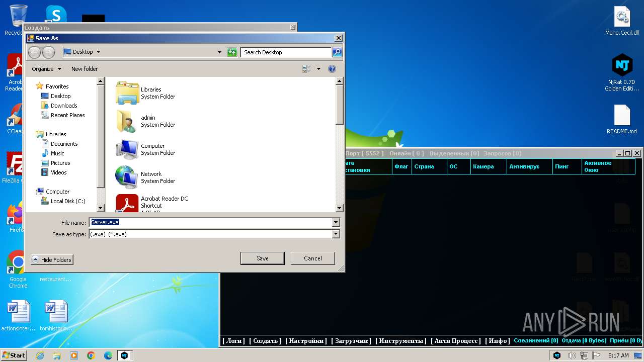Click Hide Folders button

point(52,259)
